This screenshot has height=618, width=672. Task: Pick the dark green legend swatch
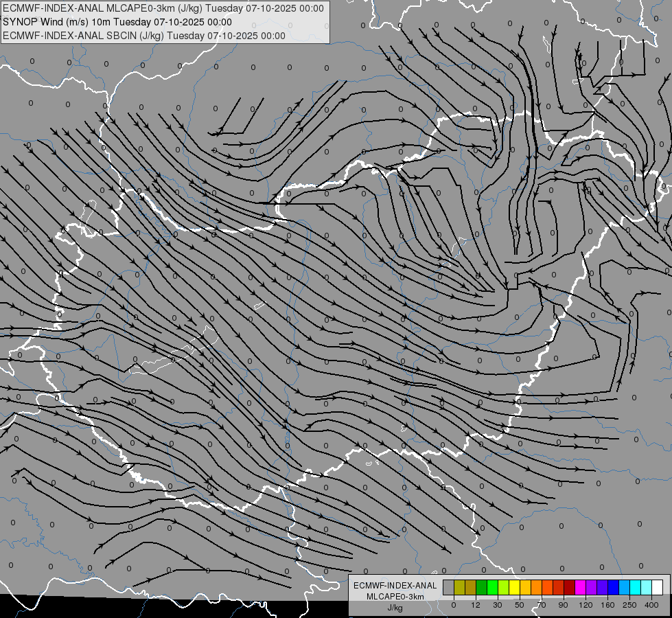click(481, 587)
